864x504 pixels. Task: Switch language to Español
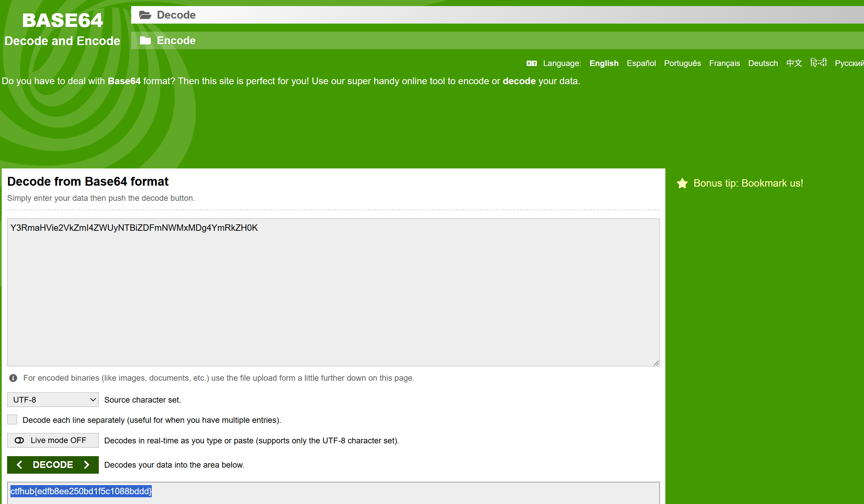click(x=641, y=63)
